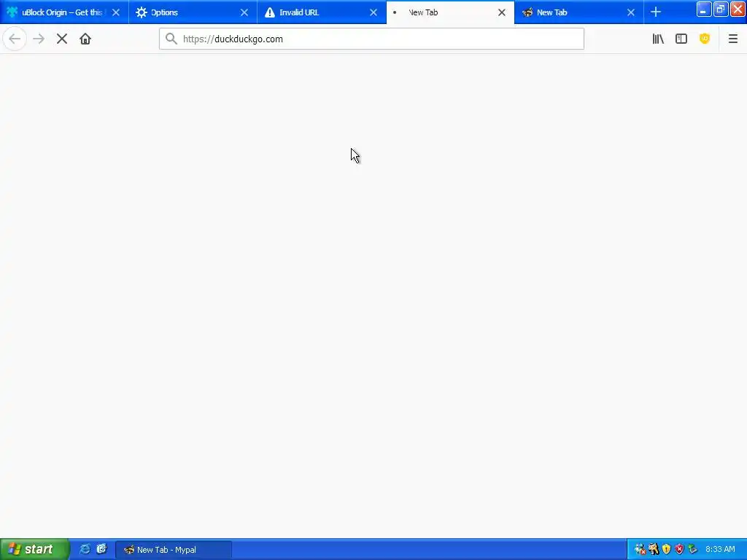747x560 pixels.
Task: Go back to the previous page
Action: coord(15,39)
